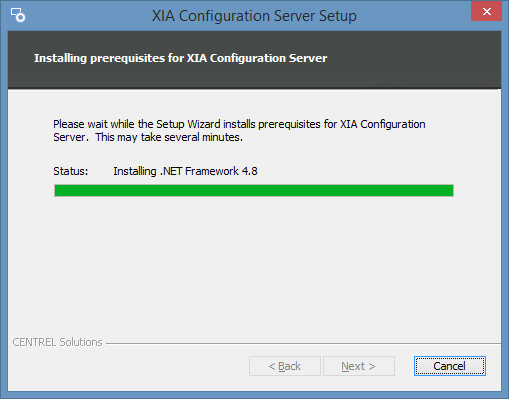Click the installer icon in the title bar
The image size is (509, 399).
pos(18,15)
